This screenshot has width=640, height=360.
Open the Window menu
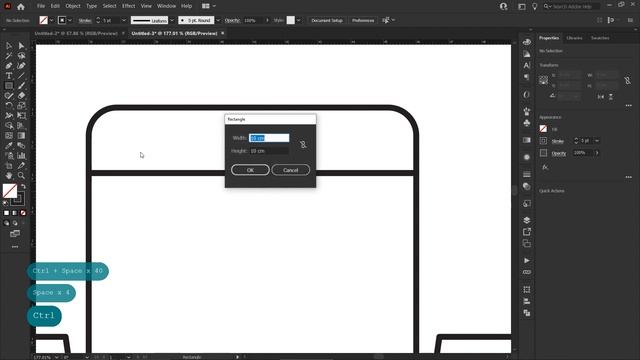(x=167, y=6)
